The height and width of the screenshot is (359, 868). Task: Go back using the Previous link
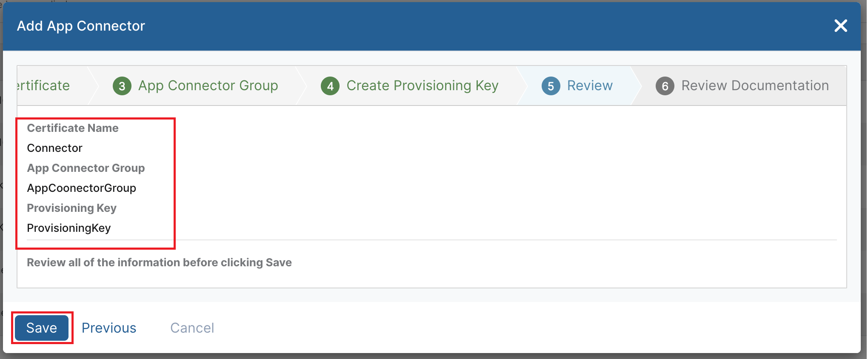point(109,328)
